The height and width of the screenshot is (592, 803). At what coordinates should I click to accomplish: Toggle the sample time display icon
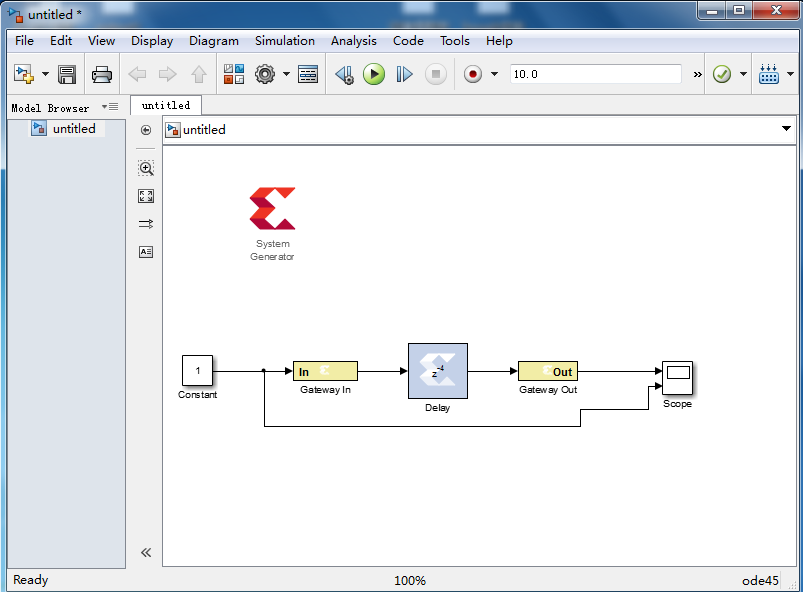(146, 224)
